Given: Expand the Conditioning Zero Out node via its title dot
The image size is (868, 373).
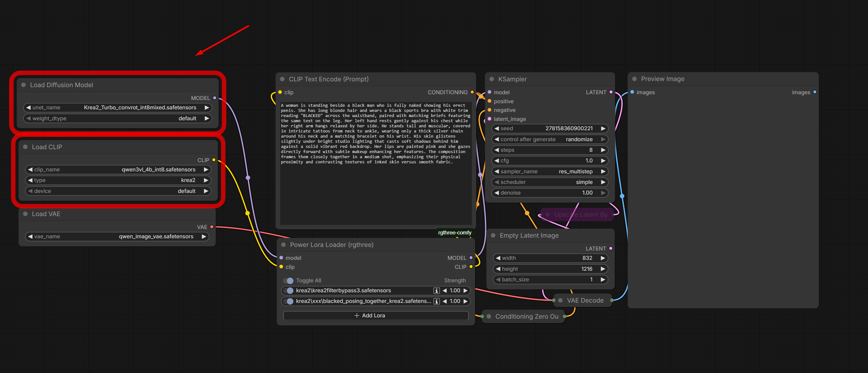Looking at the screenshot, I should click(x=489, y=316).
